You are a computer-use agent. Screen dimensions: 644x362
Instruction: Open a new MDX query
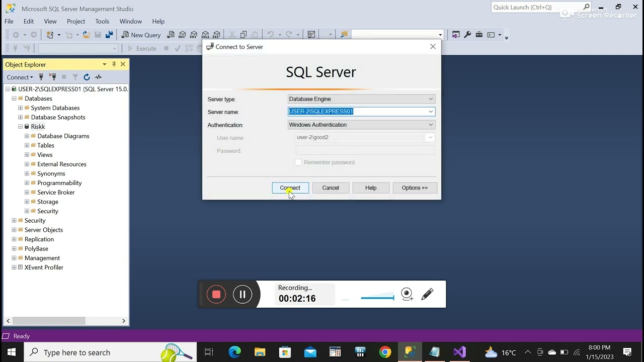[x=182, y=35]
